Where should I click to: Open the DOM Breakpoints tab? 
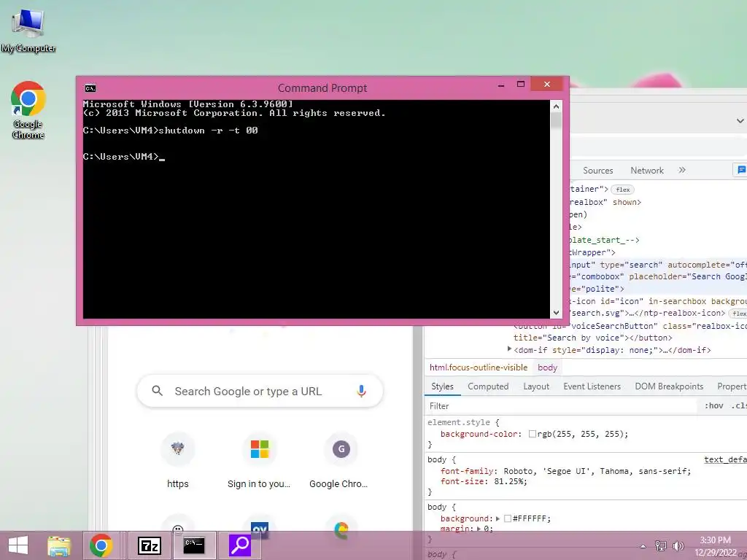pos(669,386)
